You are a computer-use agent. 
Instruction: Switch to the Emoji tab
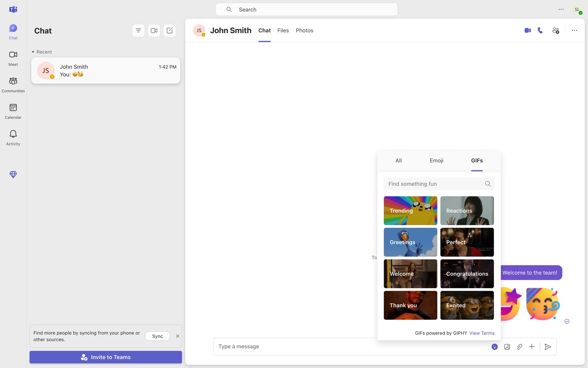436,160
